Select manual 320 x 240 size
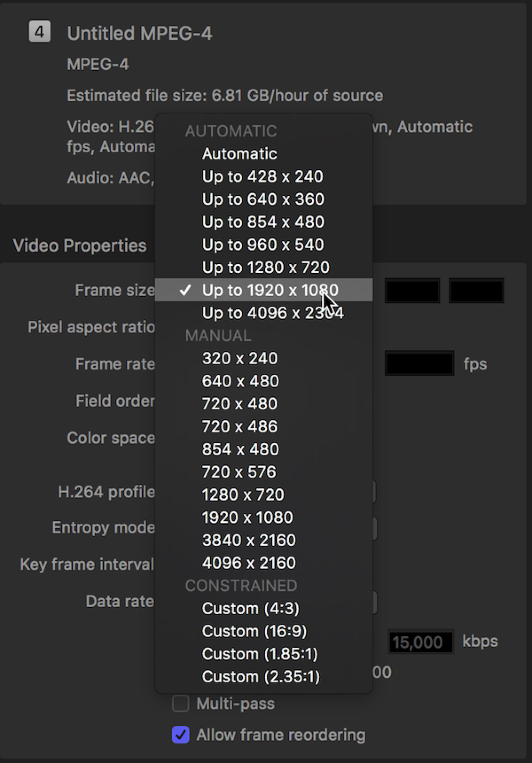The height and width of the screenshot is (763, 532). point(240,358)
